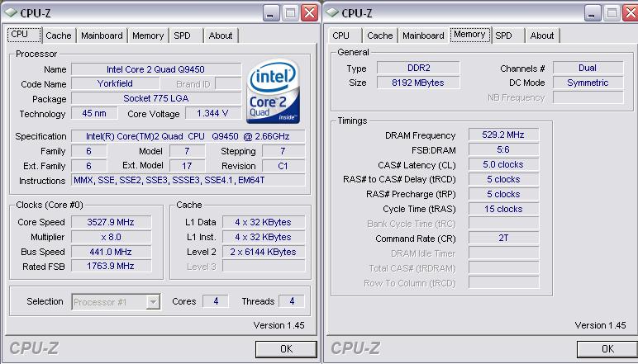
Task: Click Bus Speed value 441.0 MHz
Action: (x=111, y=252)
